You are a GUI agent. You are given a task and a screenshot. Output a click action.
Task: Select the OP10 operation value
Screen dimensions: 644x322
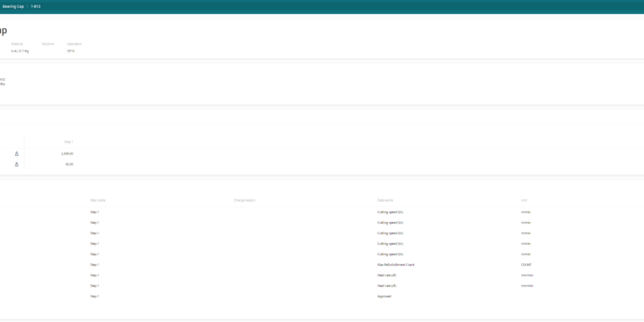coord(71,52)
